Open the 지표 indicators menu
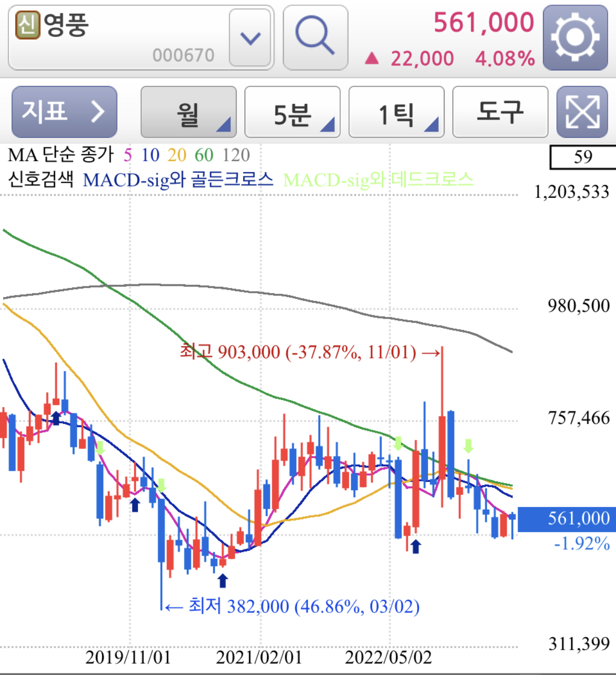The image size is (616, 675). [x=64, y=112]
